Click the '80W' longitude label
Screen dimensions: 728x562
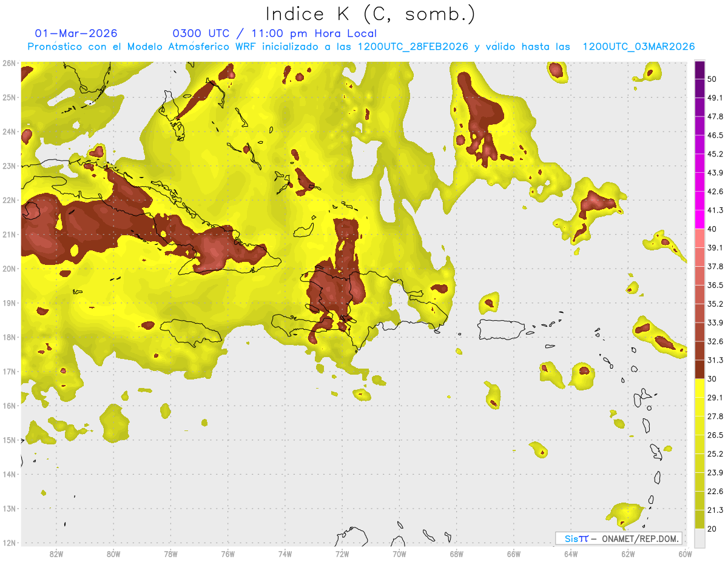pos(113,554)
